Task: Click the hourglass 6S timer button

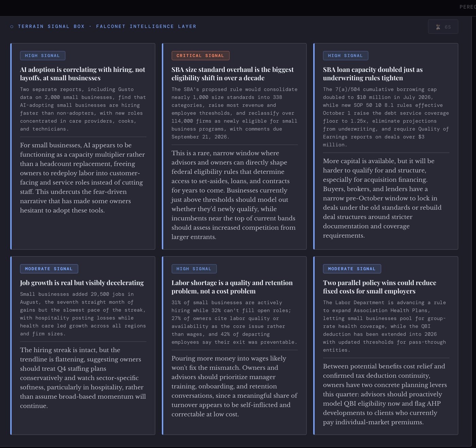Action: pyautogui.click(x=443, y=27)
